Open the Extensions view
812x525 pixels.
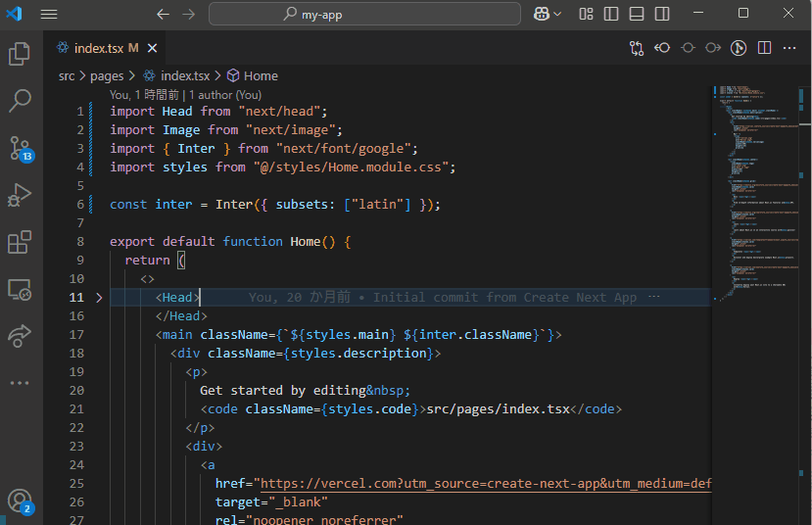[20, 242]
